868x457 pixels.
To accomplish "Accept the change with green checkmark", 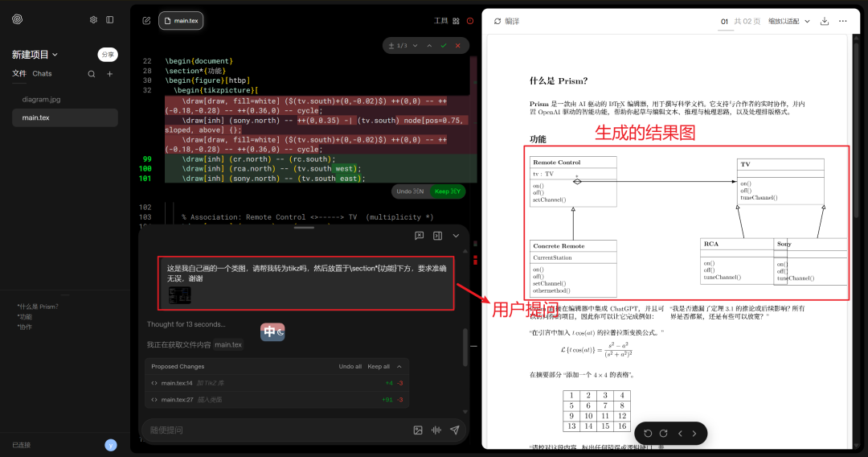I will tap(444, 45).
